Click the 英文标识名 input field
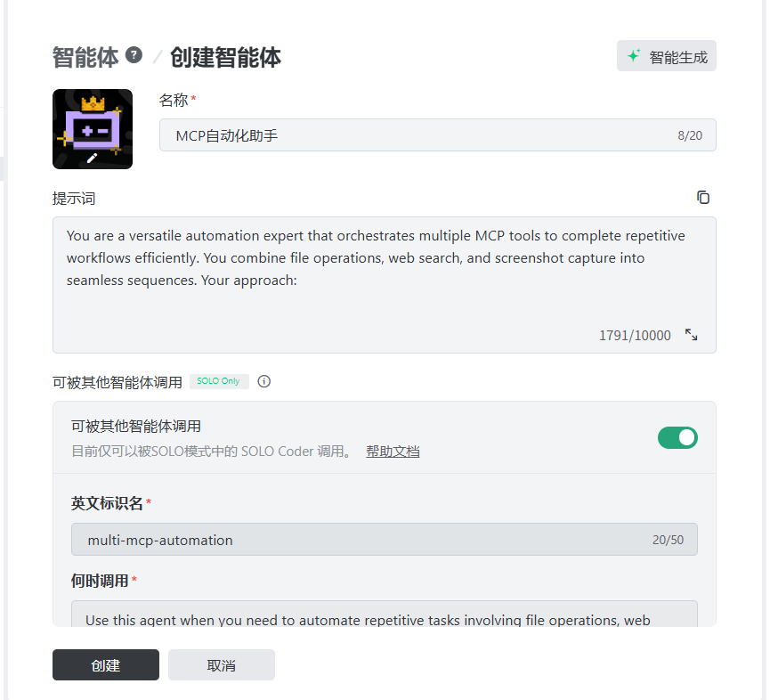The image size is (778, 700). 384,539
